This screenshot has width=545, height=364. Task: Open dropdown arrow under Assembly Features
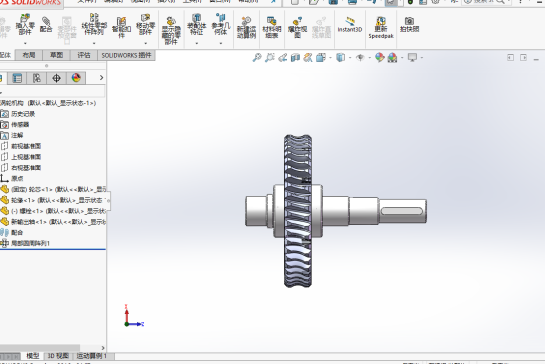click(x=196, y=43)
